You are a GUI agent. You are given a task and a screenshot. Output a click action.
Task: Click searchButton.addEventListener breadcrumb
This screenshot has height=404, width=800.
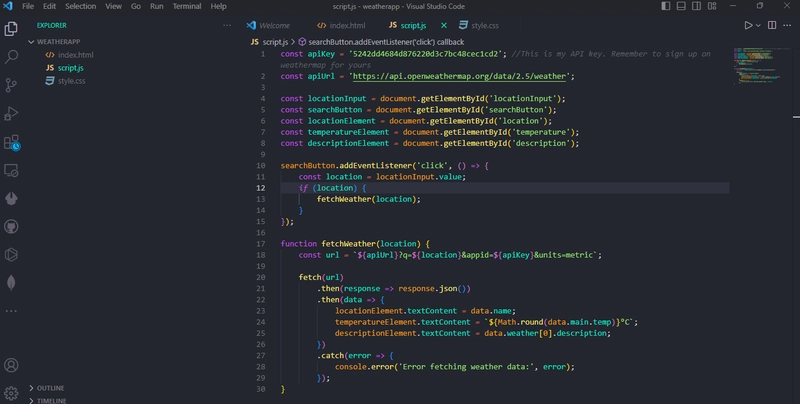[381, 42]
